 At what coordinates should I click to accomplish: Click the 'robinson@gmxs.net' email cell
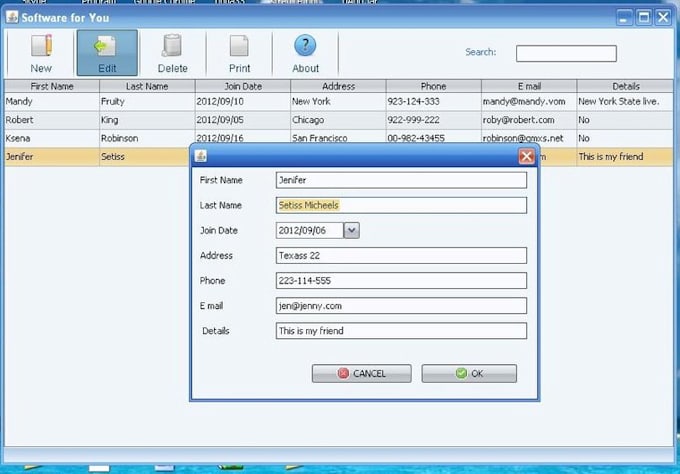[x=529, y=137]
